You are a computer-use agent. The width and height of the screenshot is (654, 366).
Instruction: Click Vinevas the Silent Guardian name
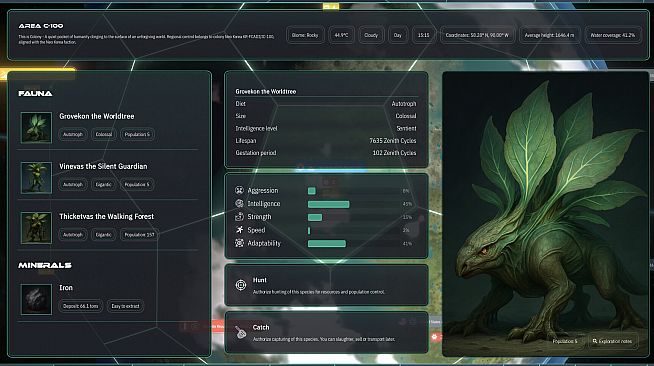103,166
